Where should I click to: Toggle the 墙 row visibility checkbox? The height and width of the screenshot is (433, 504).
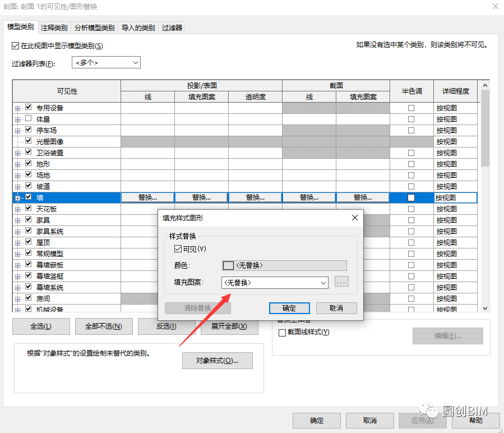tap(28, 197)
